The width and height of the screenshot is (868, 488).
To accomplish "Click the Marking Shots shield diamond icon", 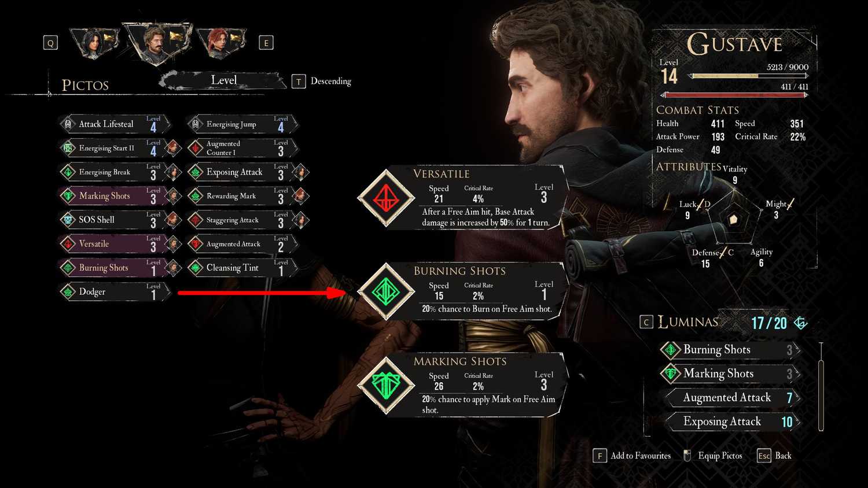I will 386,384.
